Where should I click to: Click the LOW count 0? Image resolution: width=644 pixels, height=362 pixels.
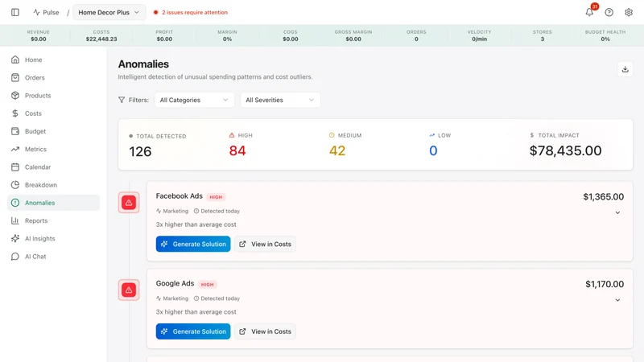pyautogui.click(x=433, y=150)
